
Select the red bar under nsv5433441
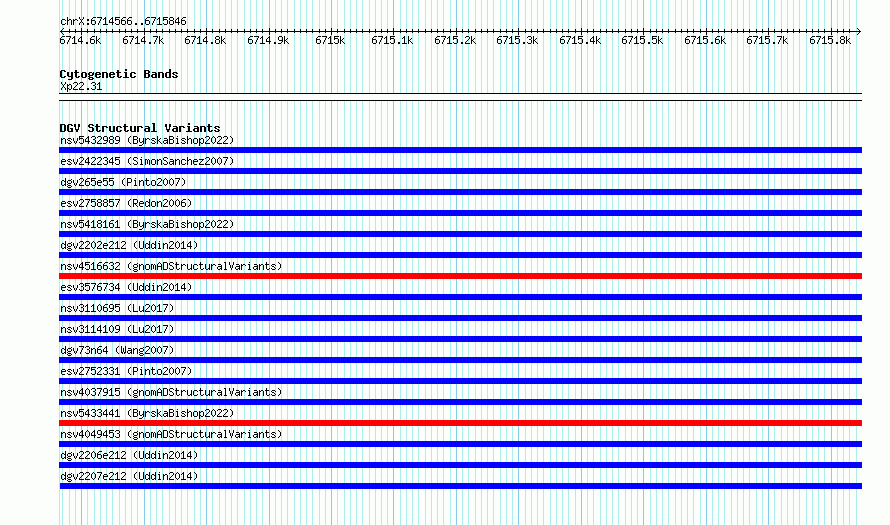[x=460, y=423]
